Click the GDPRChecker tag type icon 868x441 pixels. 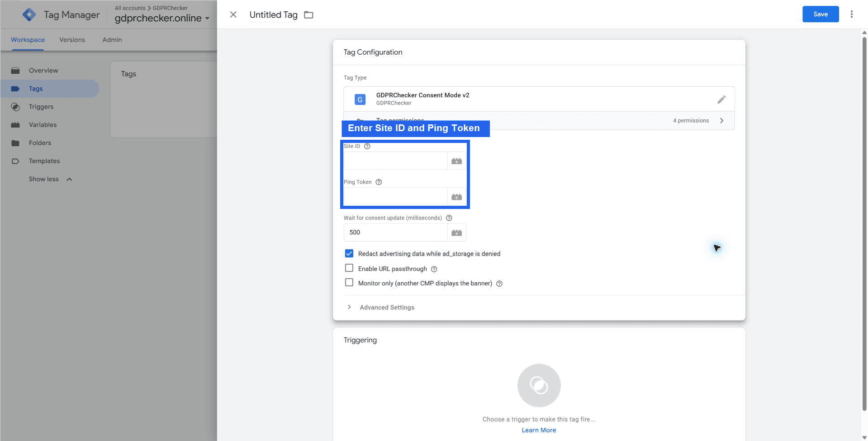pyautogui.click(x=360, y=100)
